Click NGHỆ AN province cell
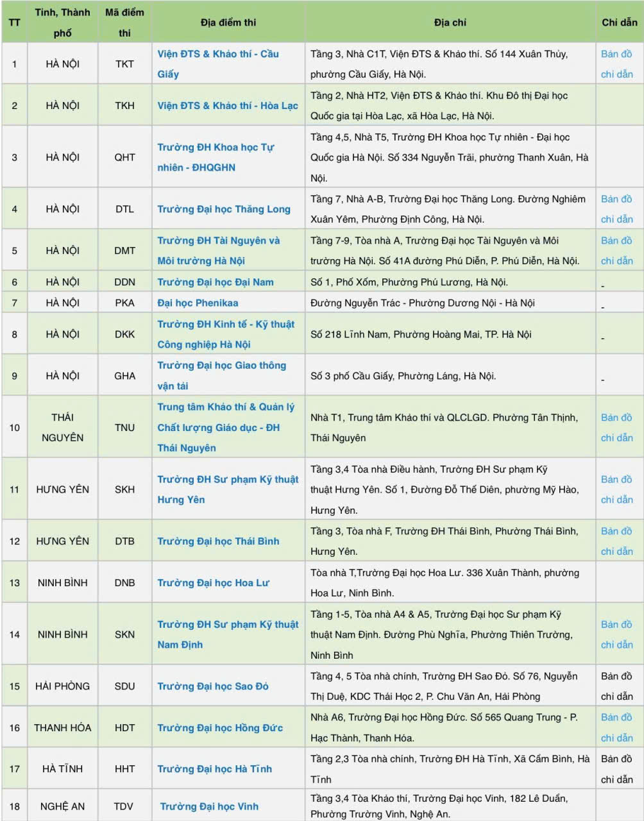644x821 pixels. [63, 806]
